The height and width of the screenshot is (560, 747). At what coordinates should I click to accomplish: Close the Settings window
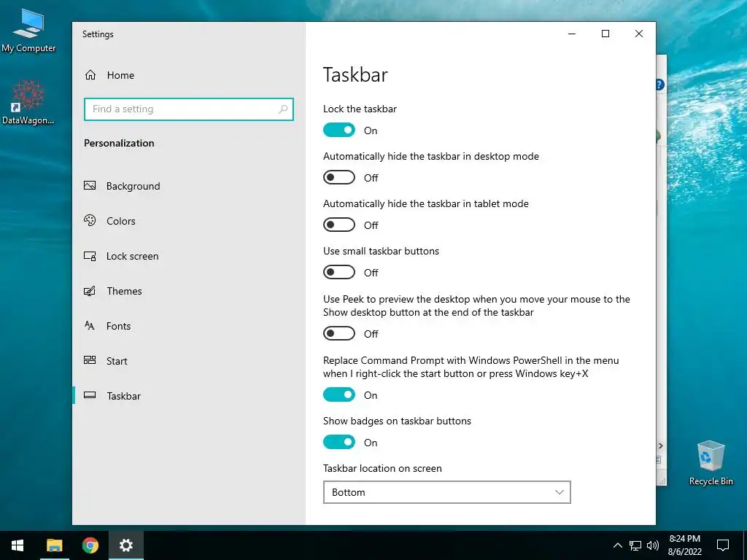(639, 34)
